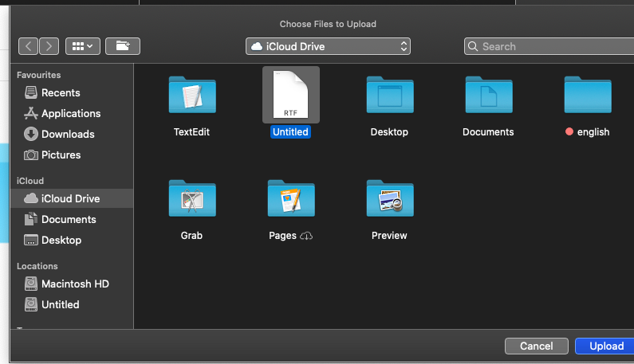634x364 pixels.
Task: Go back with the left chevron button
Action: pos(28,46)
